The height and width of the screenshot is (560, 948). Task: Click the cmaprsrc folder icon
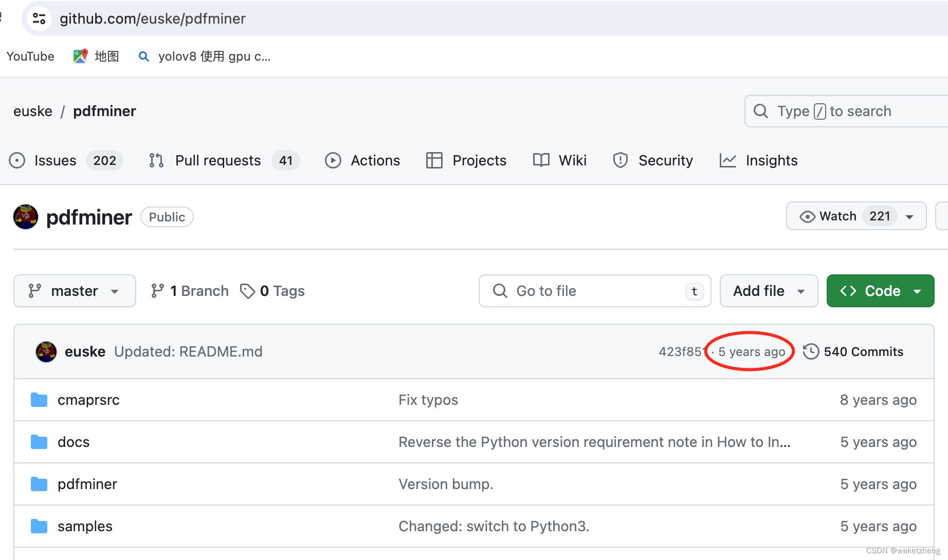tap(39, 400)
